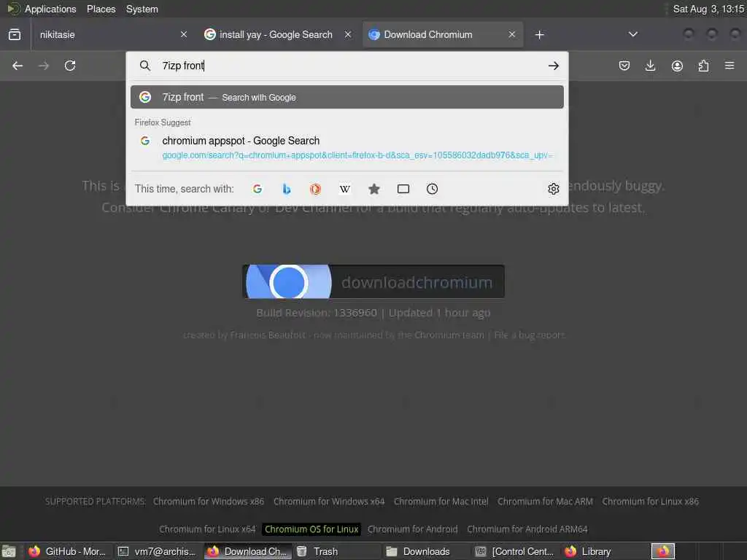The height and width of the screenshot is (560, 747).
Task: Go back to the previous page
Action: coord(18,66)
